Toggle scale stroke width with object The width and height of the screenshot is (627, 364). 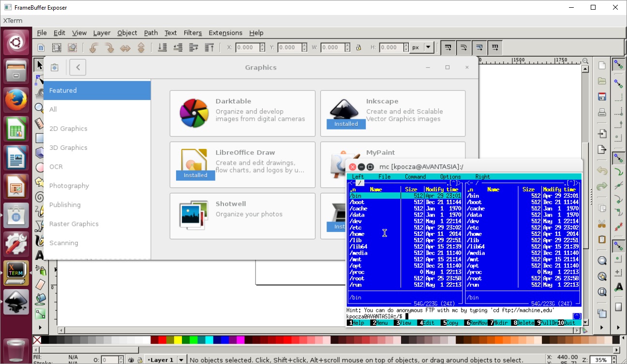pos(448,47)
